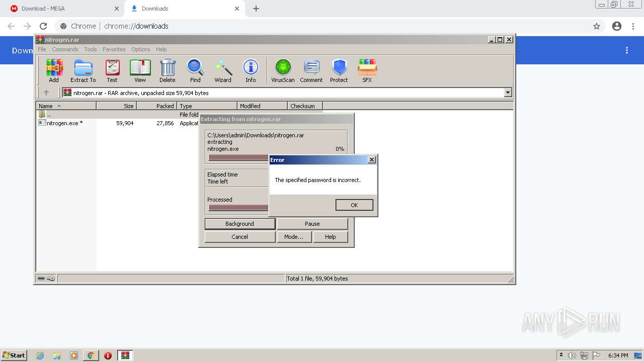
Task: Show archive Info
Action: (x=251, y=70)
